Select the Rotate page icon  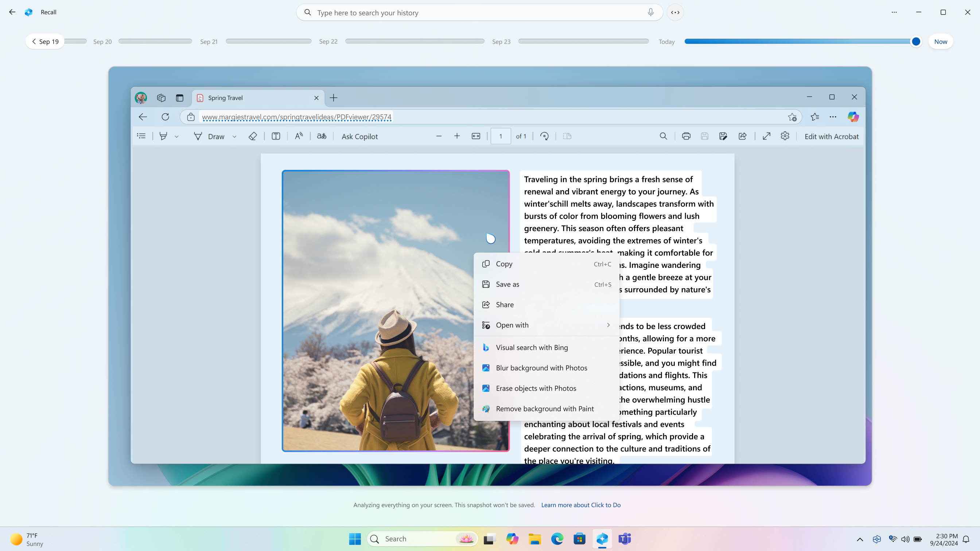pyautogui.click(x=545, y=136)
